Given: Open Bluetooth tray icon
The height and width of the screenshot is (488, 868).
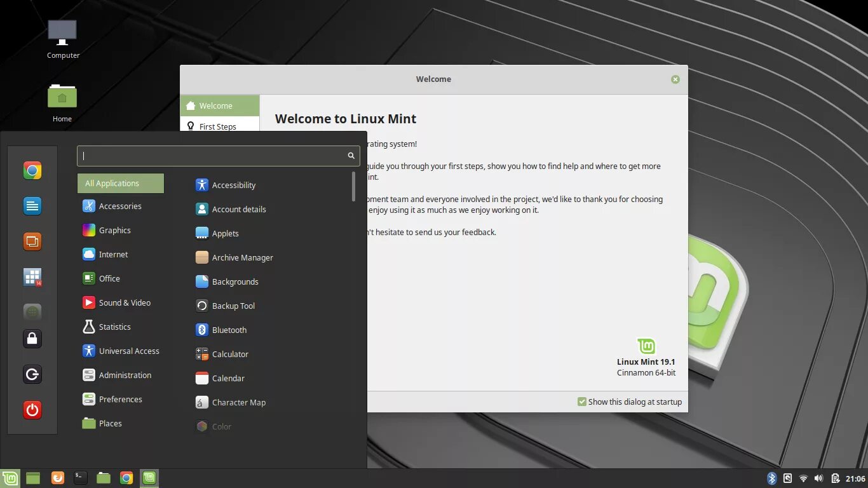Looking at the screenshot, I should [x=772, y=478].
